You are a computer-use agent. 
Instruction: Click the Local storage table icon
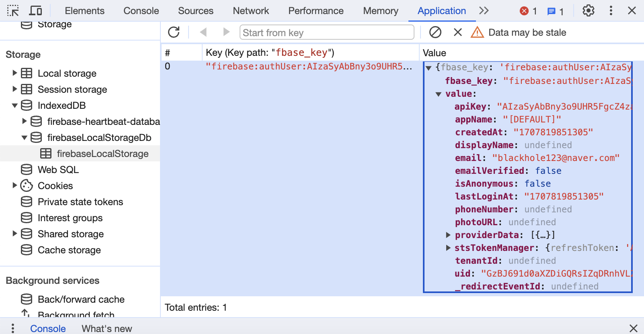(27, 73)
